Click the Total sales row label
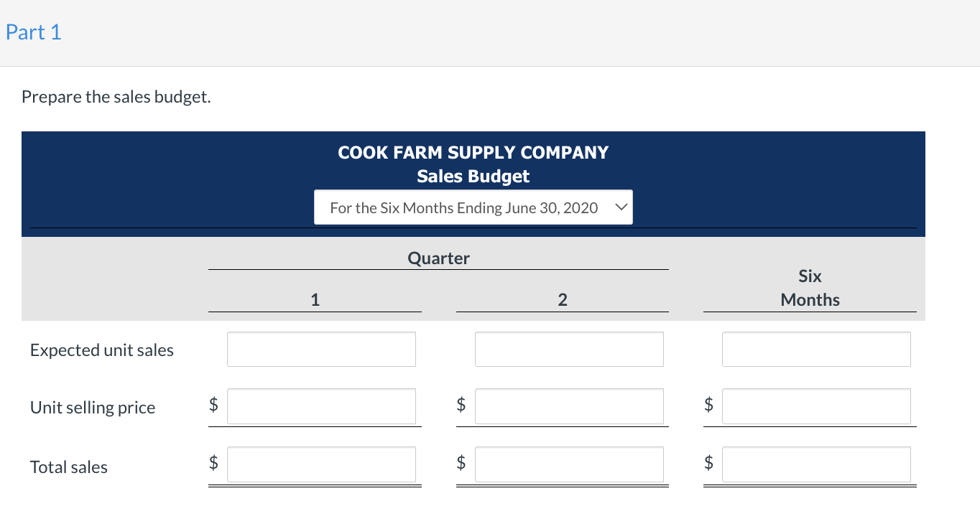This screenshot has height=524, width=980. click(x=69, y=467)
